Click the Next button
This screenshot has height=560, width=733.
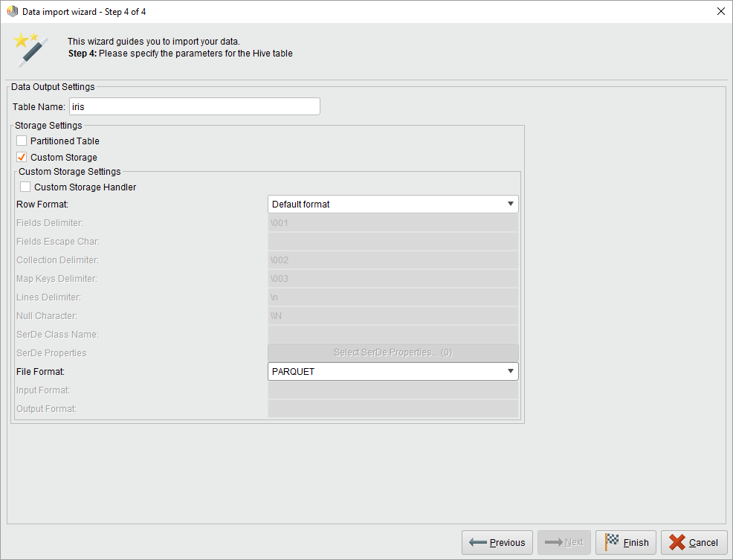(564, 542)
